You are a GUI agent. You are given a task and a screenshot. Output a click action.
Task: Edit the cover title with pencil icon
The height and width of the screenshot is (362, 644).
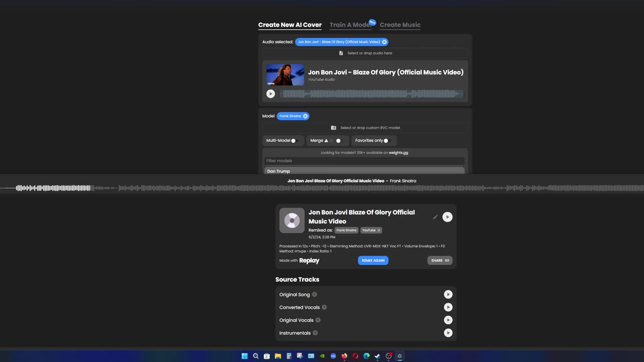click(x=435, y=217)
